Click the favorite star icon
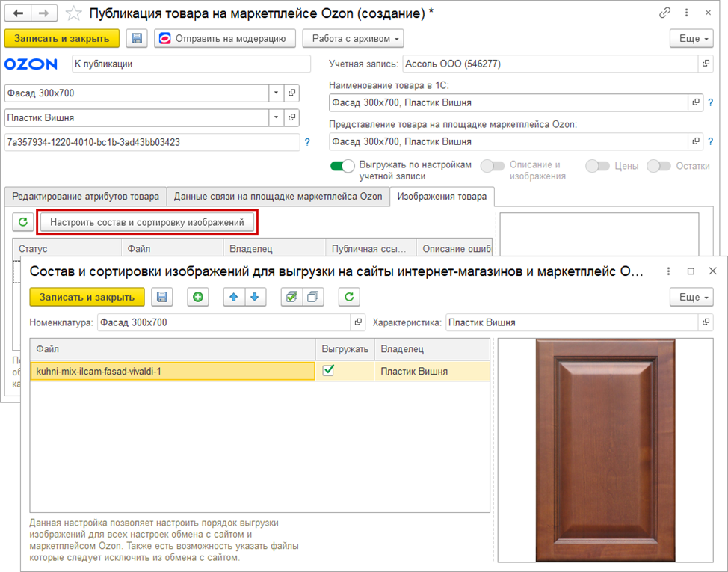This screenshot has height=572, width=728. pyautogui.click(x=73, y=13)
